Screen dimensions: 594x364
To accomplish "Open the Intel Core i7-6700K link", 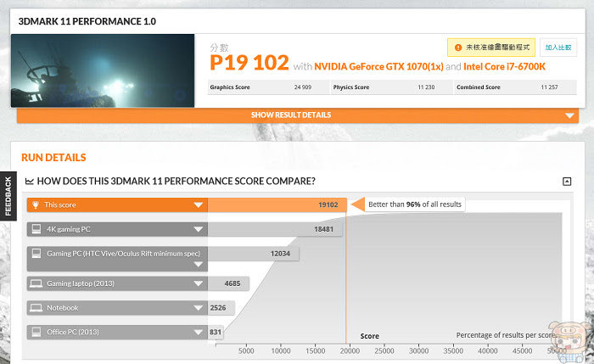I will 504,67.
